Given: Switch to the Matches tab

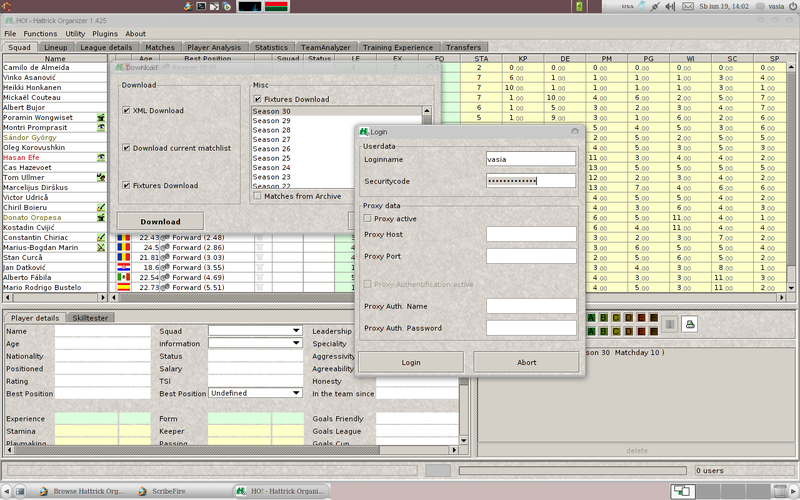Looking at the screenshot, I should click(160, 47).
